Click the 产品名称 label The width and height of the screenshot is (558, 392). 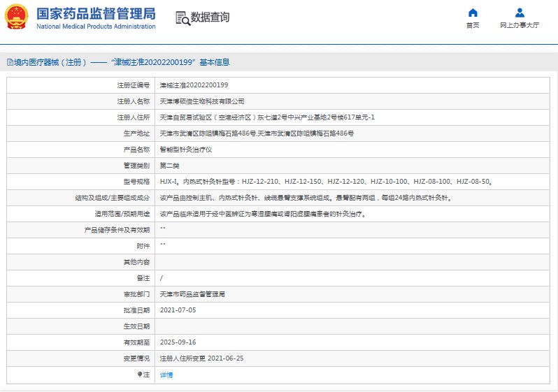[x=136, y=150]
